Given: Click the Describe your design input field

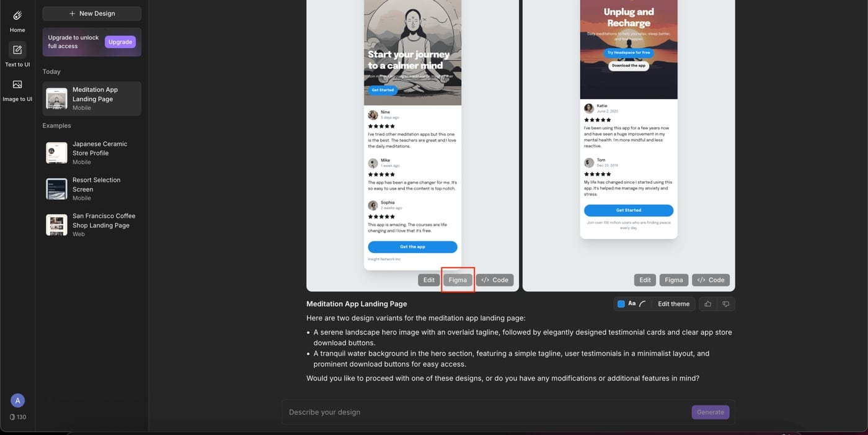Looking at the screenshot, I should [487, 412].
